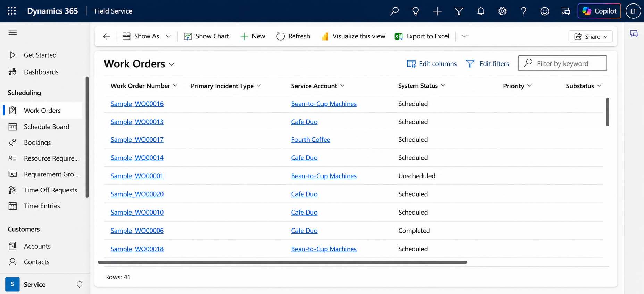This screenshot has height=294, width=644.
Task: Click Export to Excel
Action: 422,36
